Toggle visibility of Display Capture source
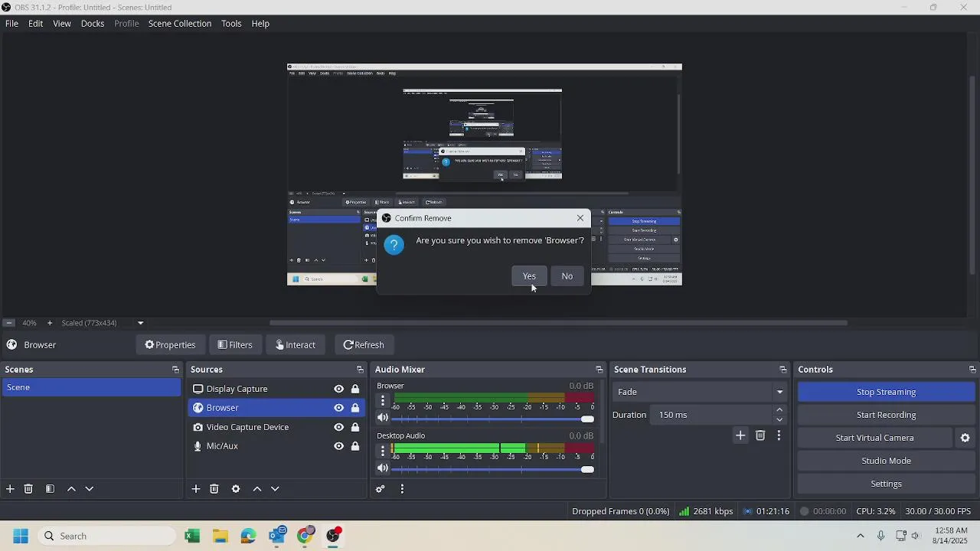The height and width of the screenshot is (551, 980). (x=338, y=389)
